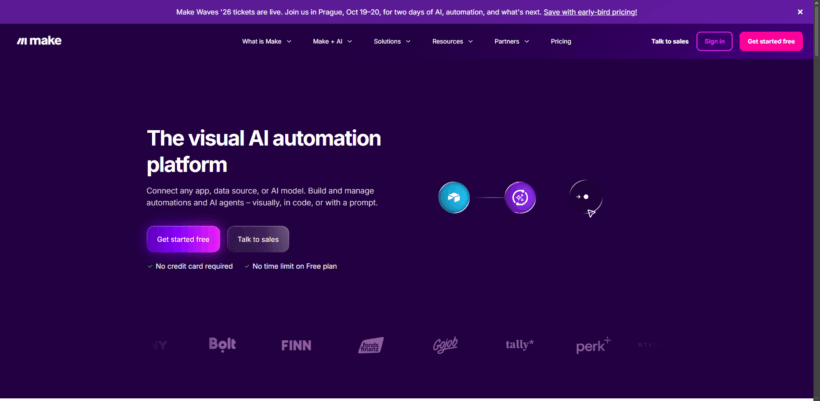The image size is (820, 401).
Task: Click the blue Airtable module icon
Action: pyautogui.click(x=453, y=198)
